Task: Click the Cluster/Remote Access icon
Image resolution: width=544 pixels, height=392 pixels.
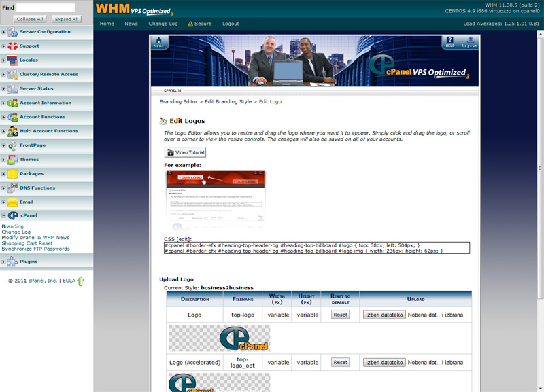Action: tap(12, 75)
